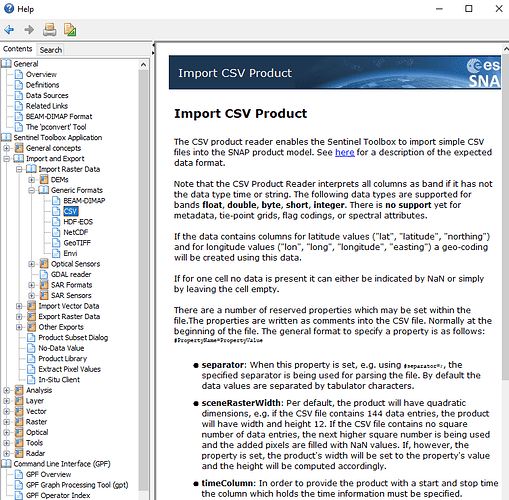Click the page icon beside GPF Overview

click(19, 474)
